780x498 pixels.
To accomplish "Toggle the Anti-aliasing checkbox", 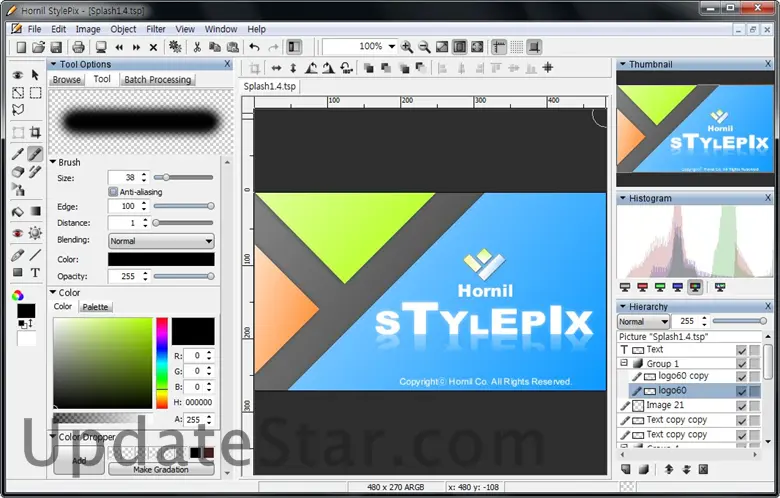I will [113, 192].
